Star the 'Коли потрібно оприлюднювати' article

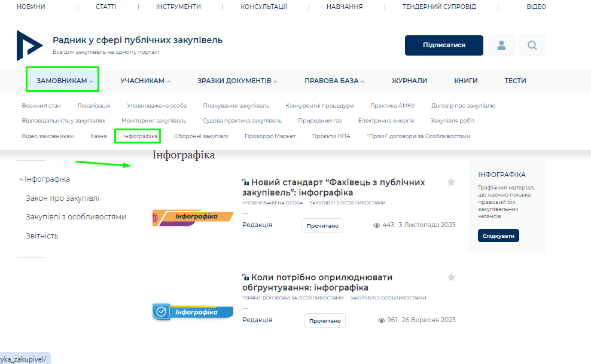[451, 277]
